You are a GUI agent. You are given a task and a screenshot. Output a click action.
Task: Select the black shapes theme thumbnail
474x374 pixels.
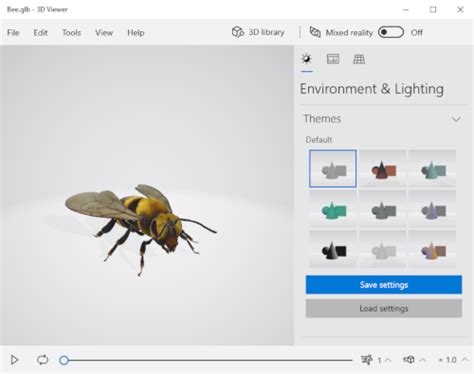(x=333, y=249)
